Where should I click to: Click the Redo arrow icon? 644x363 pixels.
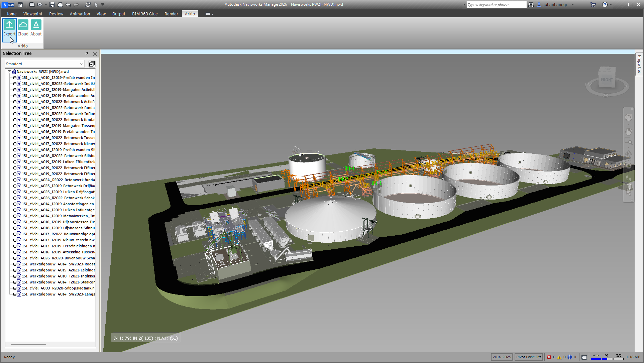click(76, 5)
